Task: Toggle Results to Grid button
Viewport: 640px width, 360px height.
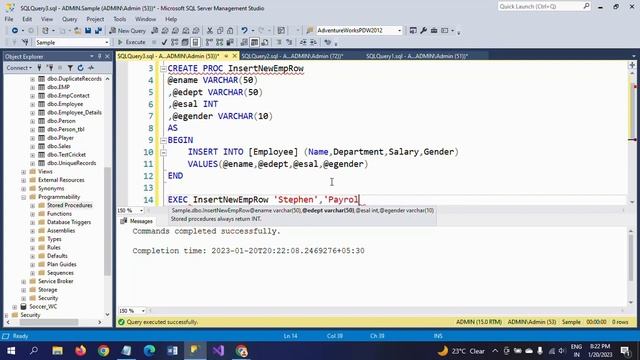Action: pos(254,42)
